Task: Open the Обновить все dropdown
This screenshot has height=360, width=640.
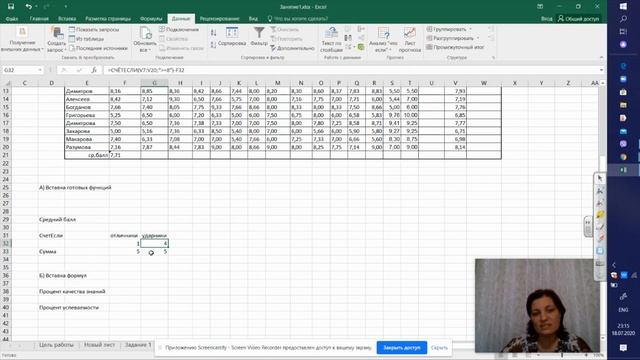Action: tap(144, 39)
